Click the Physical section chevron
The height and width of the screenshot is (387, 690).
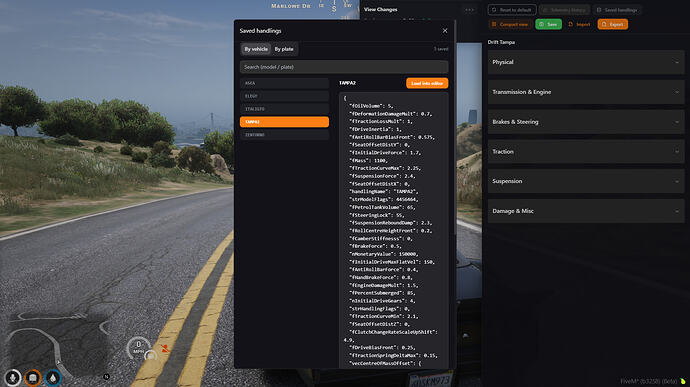[677, 62]
